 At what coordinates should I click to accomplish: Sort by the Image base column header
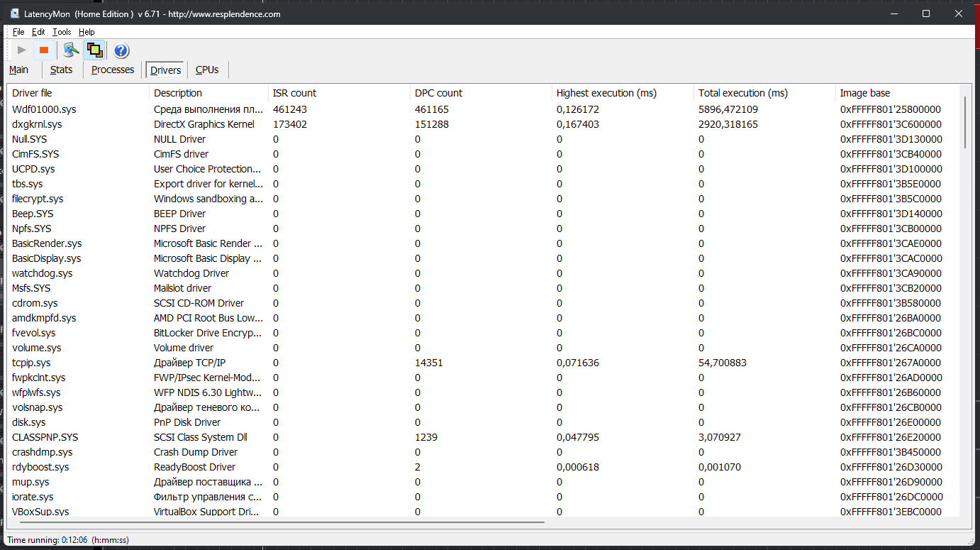click(x=897, y=93)
